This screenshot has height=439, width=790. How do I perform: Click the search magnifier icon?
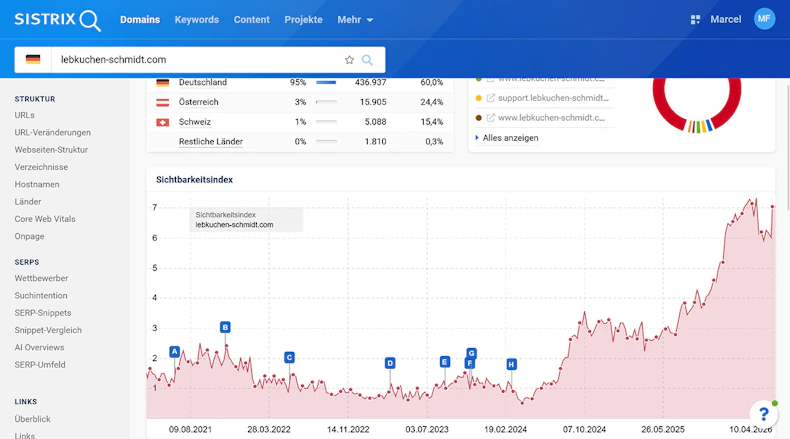point(367,60)
